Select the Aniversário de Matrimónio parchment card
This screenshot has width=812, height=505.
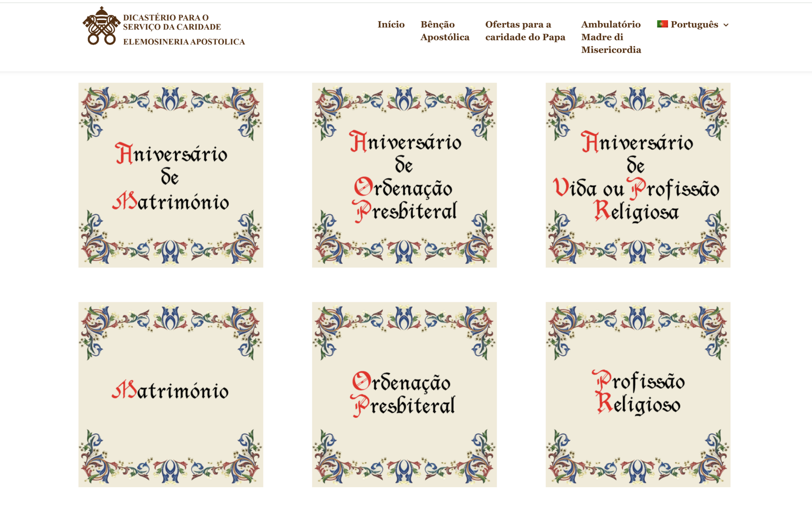(x=170, y=175)
